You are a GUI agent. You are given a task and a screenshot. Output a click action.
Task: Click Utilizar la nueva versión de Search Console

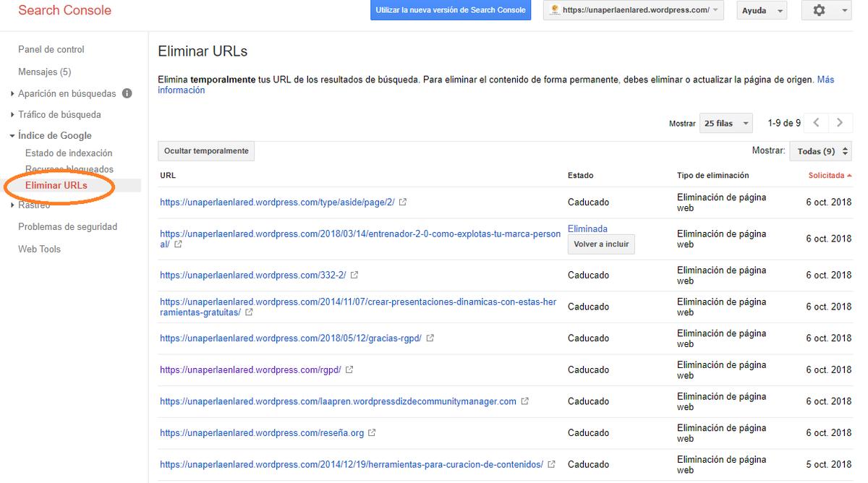pyautogui.click(x=450, y=10)
